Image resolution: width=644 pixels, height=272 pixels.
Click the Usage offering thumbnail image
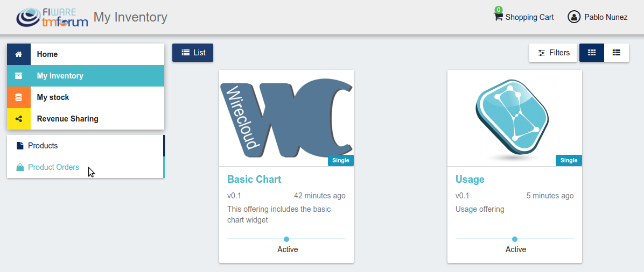pyautogui.click(x=515, y=118)
